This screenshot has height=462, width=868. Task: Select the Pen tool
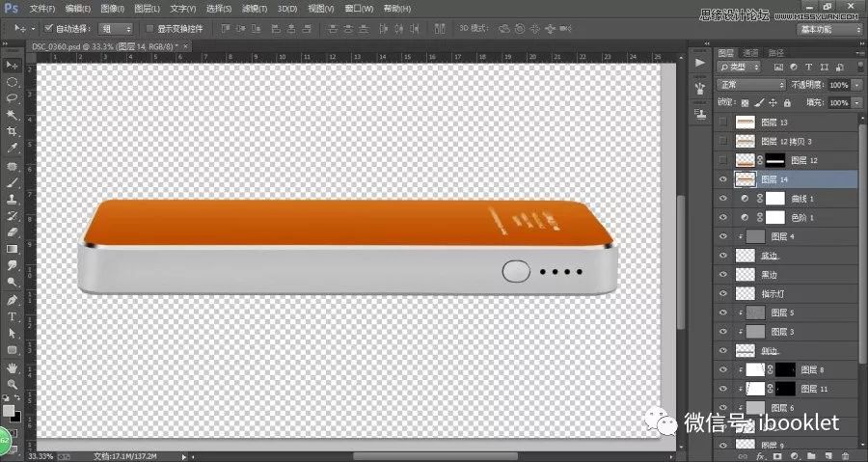[x=12, y=300]
